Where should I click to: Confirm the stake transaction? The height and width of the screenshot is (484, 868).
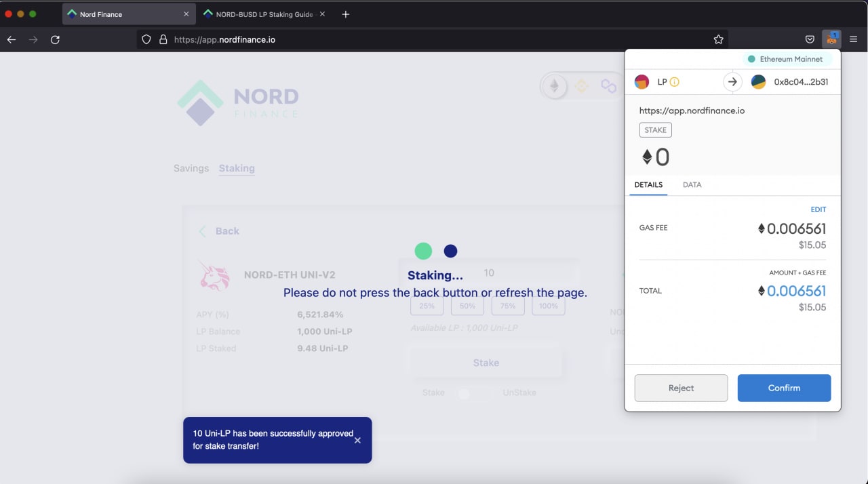click(784, 388)
